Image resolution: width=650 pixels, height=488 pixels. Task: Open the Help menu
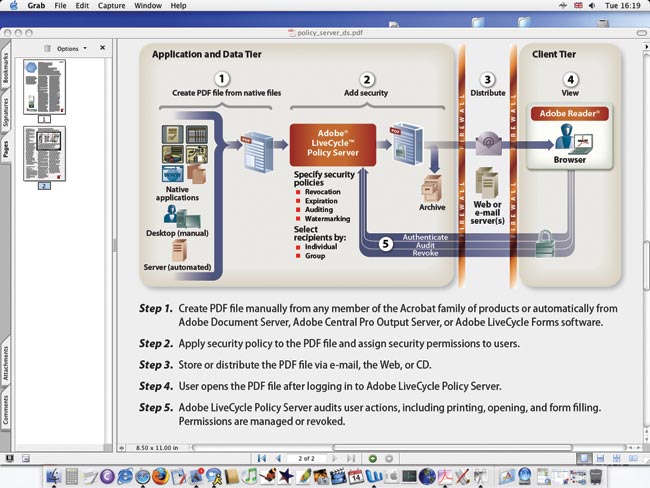pos(178,5)
